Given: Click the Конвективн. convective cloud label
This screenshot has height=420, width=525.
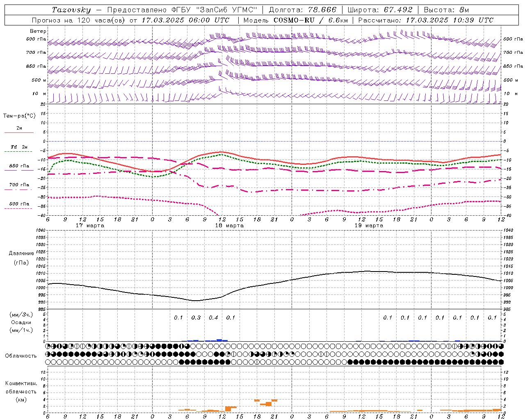Looking at the screenshot, I should [x=21, y=383].
